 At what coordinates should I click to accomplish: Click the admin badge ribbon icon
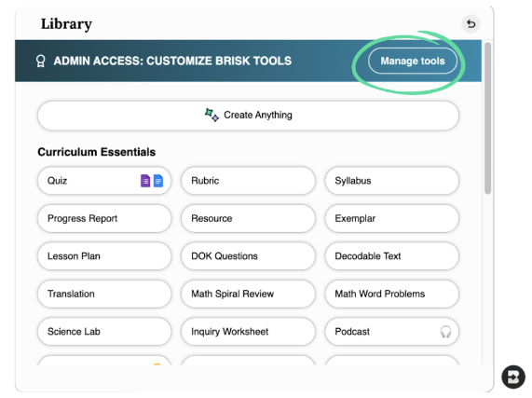(41, 62)
